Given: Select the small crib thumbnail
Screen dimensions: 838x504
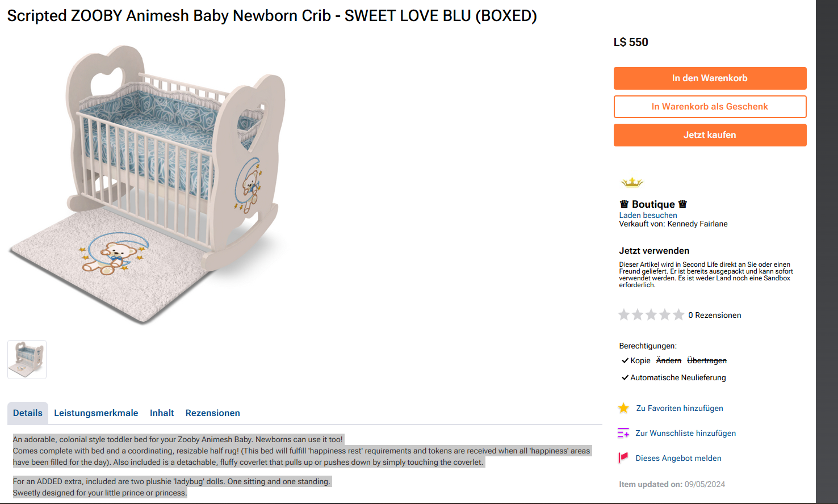Looking at the screenshot, I should pyautogui.click(x=27, y=359).
